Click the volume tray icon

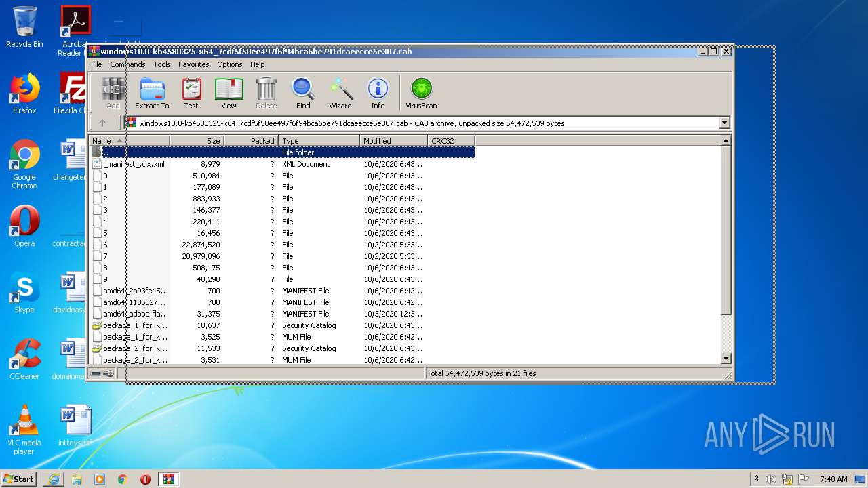[771, 479]
